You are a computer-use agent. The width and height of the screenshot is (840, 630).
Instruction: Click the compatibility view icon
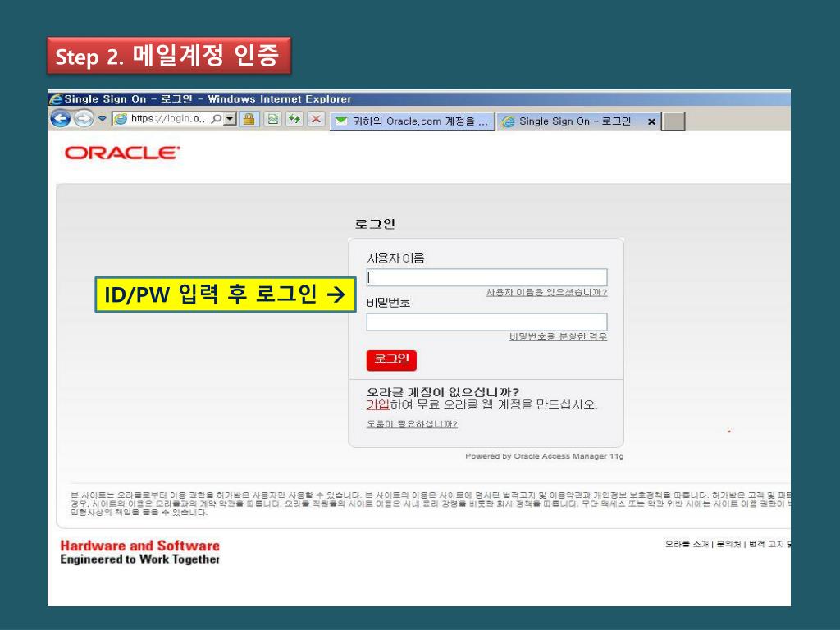click(272, 119)
